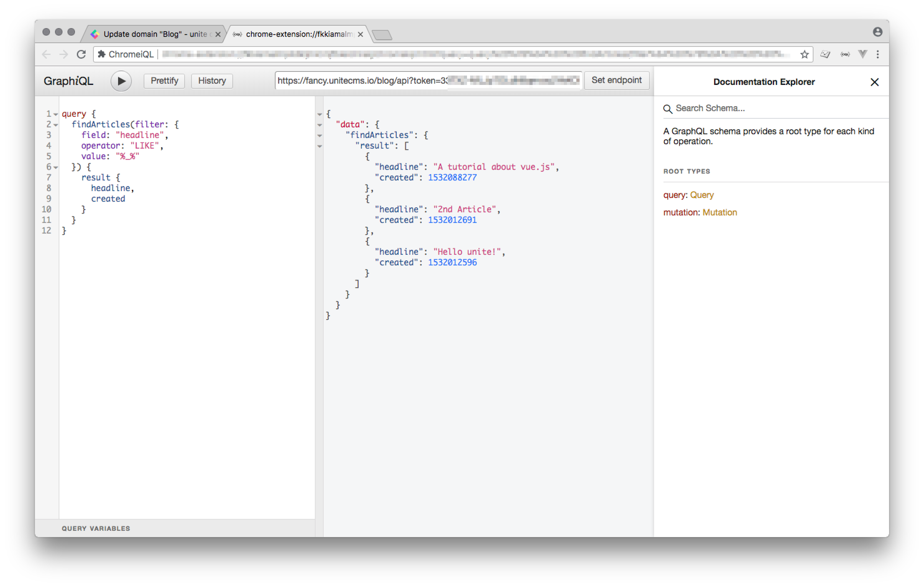
Task: Click the GraphiQL logo
Action: click(69, 81)
